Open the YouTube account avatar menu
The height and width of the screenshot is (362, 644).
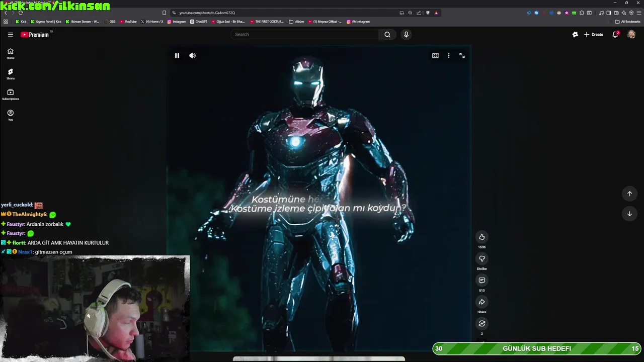(631, 35)
